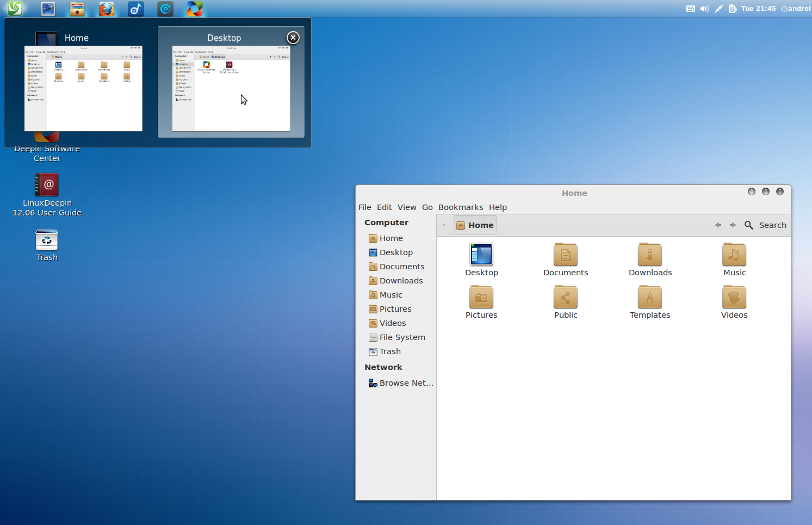Open the search magnifier in the file manager toolbar
This screenshot has height=525, width=812.
[749, 225]
